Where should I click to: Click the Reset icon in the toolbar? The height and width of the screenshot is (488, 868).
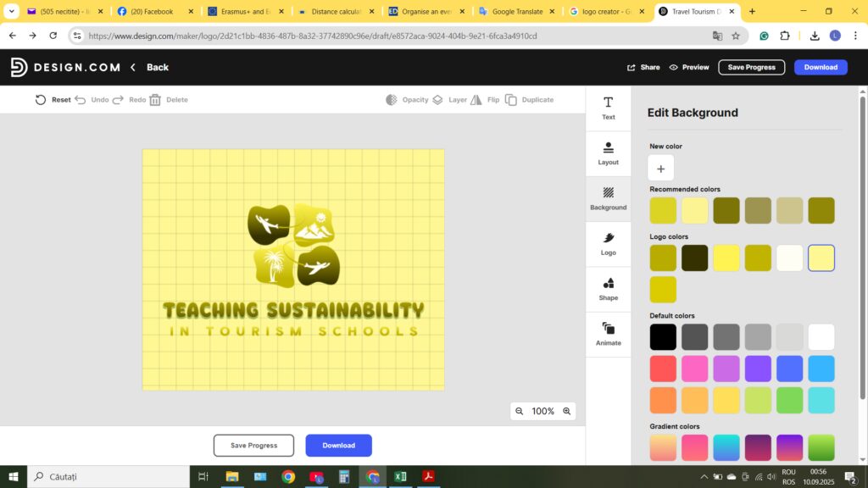[x=41, y=100]
